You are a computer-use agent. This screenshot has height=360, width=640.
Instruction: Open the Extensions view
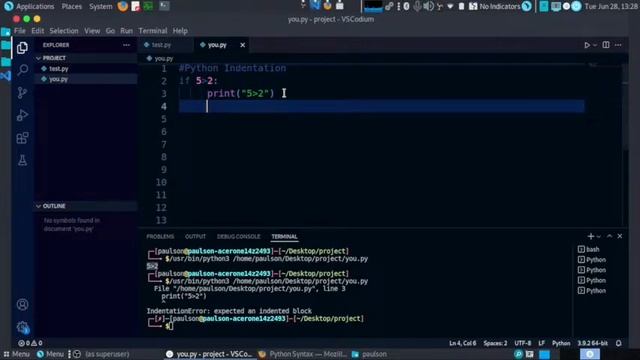click(22, 138)
